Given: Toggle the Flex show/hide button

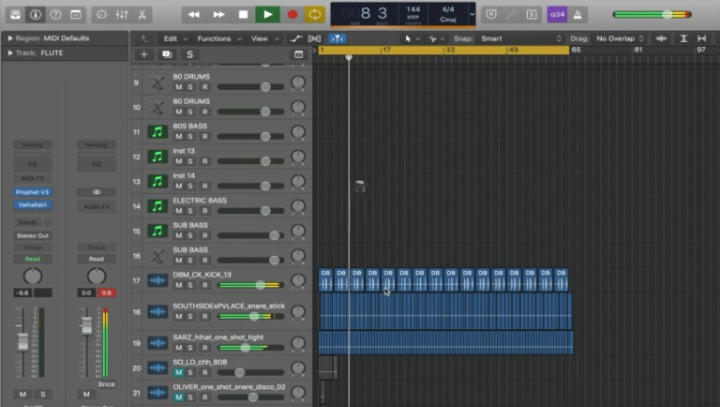Looking at the screenshot, I should (315, 39).
